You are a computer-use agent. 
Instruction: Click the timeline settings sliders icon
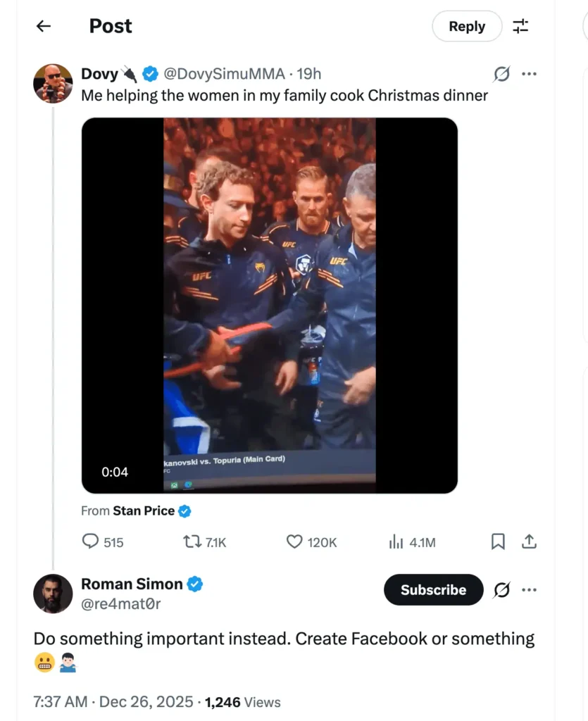coord(522,26)
